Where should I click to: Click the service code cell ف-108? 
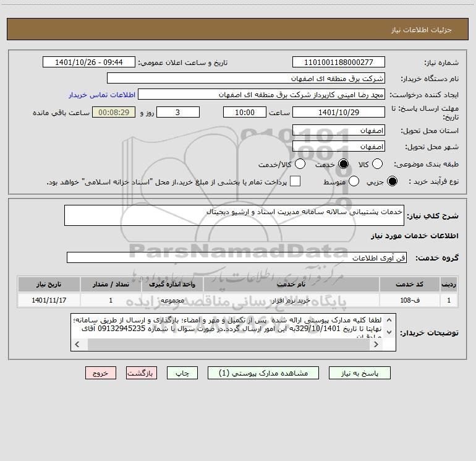pyautogui.click(x=409, y=300)
